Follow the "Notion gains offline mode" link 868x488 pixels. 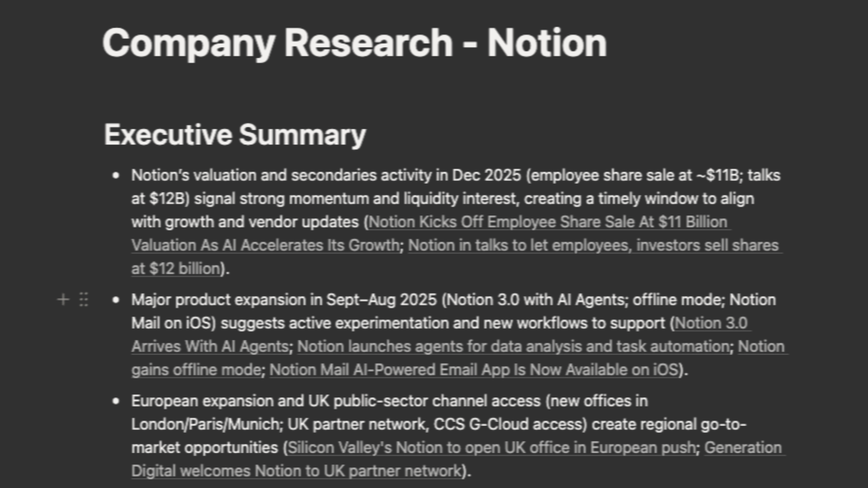(x=195, y=370)
